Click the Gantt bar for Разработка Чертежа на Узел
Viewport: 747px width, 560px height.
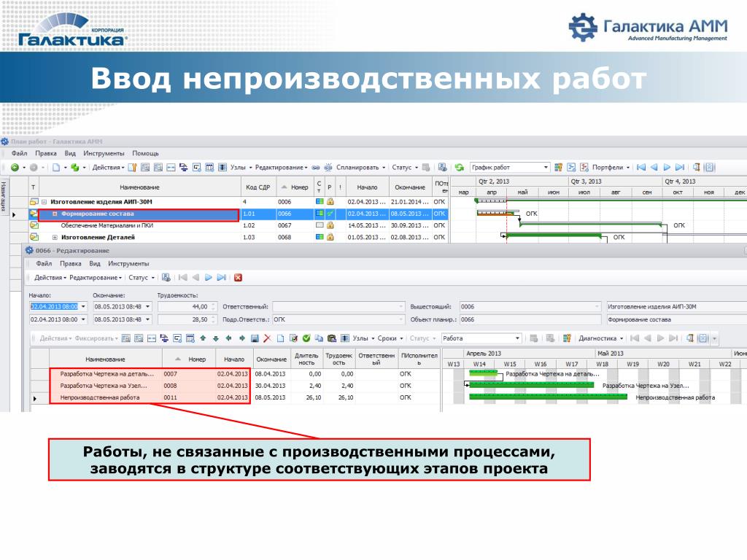click(x=531, y=385)
